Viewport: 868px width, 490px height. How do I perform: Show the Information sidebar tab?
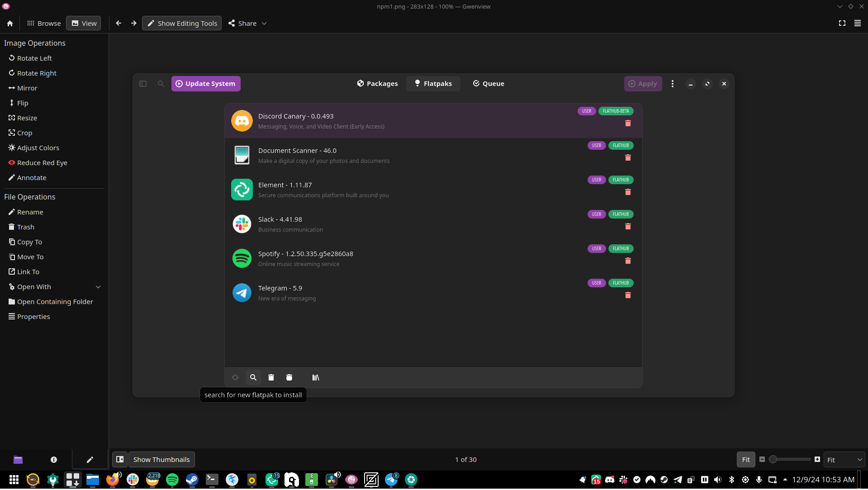click(54, 460)
